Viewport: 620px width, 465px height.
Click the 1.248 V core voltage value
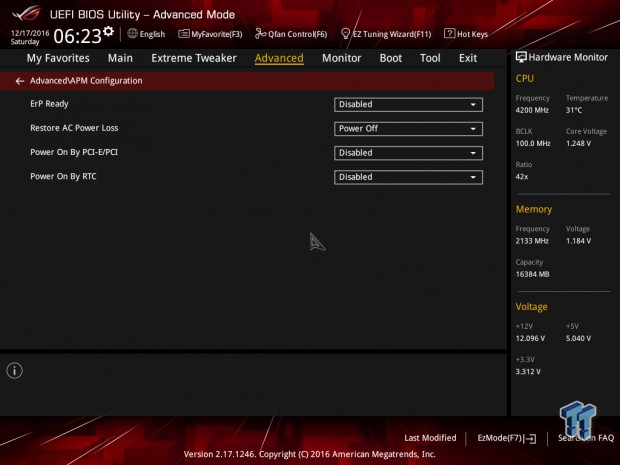pos(578,144)
